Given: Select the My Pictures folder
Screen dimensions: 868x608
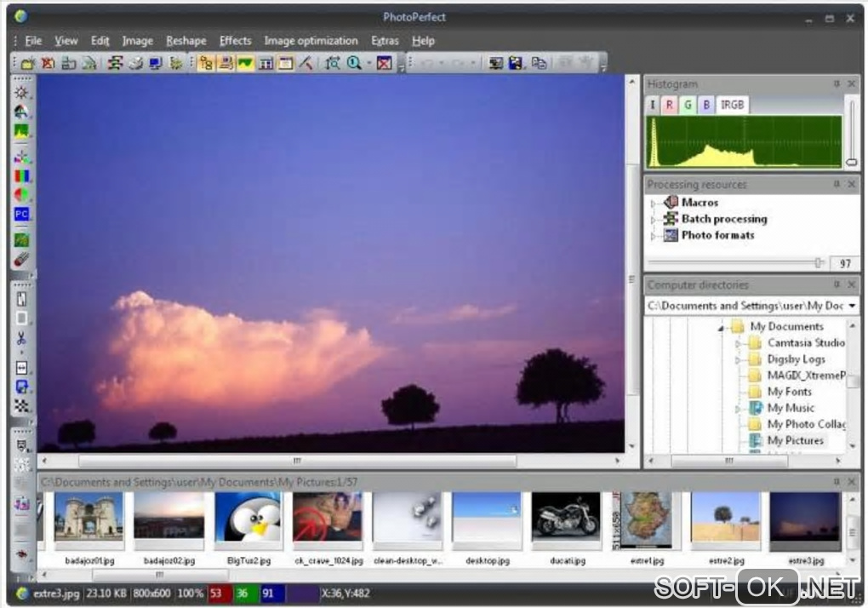Looking at the screenshot, I should (795, 441).
